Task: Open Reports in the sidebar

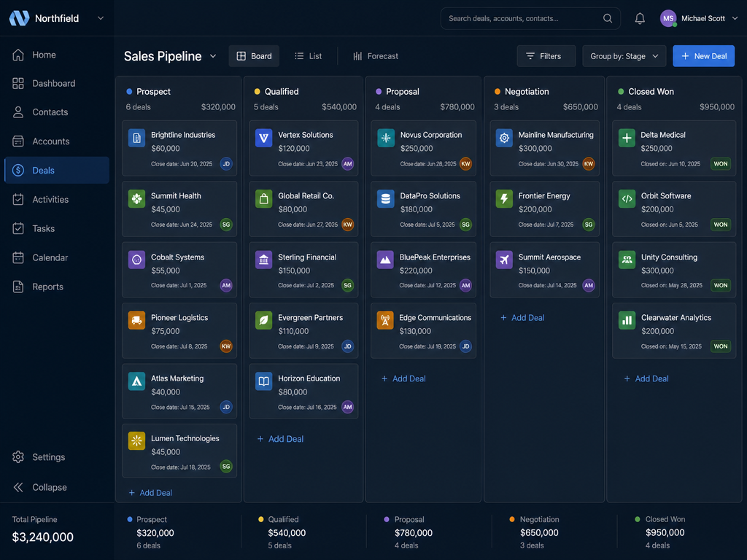Action: coord(57,287)
